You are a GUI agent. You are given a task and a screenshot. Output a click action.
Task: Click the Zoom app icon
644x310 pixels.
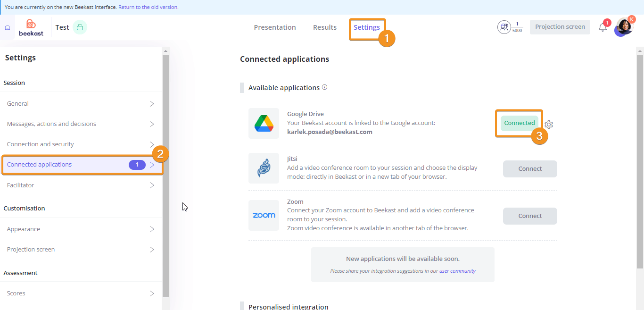264,215
